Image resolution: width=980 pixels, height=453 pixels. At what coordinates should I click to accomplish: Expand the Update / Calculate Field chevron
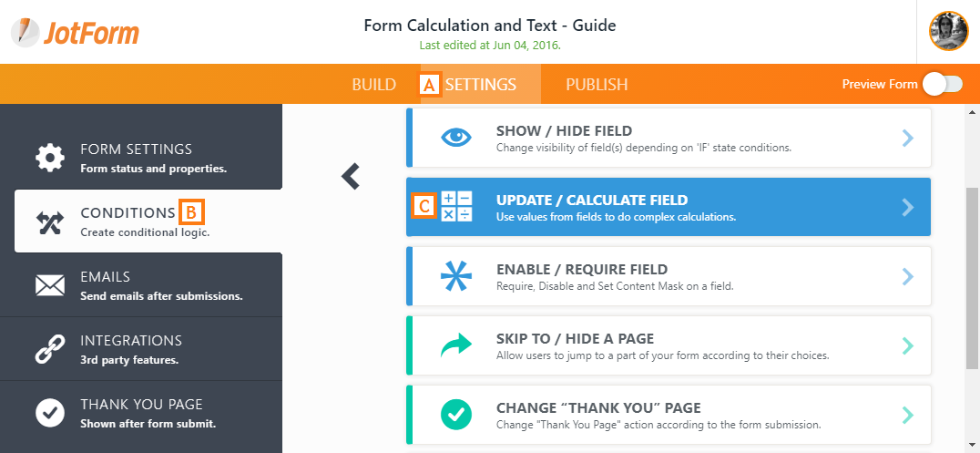tap(907, 207)
